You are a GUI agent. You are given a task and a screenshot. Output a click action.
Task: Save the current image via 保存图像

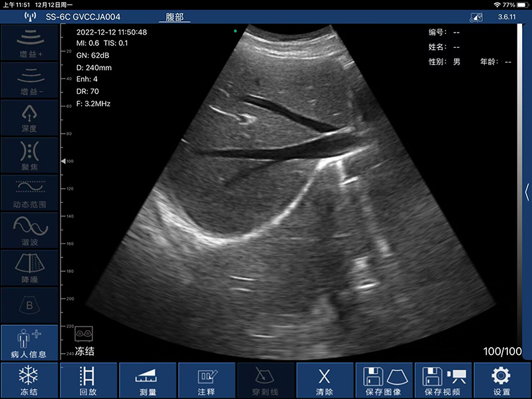tap(384, 380)
